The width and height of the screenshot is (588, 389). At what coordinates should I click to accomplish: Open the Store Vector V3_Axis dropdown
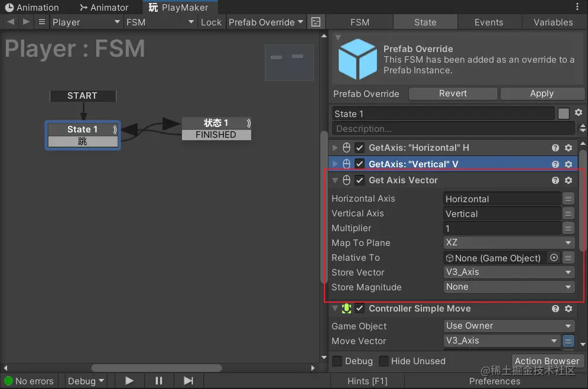pyautogui.click(x=508, y=273)
